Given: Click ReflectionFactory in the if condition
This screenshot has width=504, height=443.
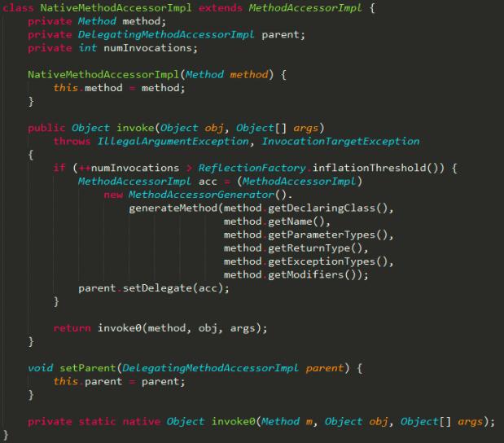Looking at the screenshot, I should (252, 168).
